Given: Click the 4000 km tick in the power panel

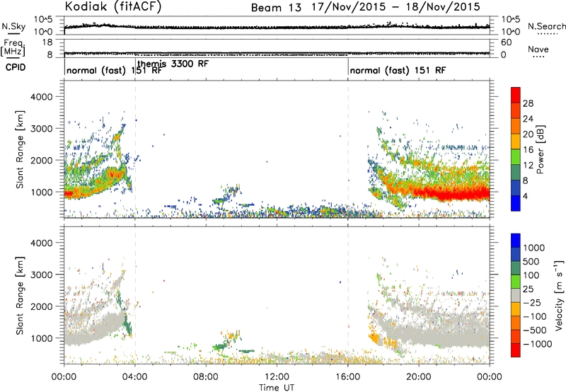Looking at the screenshot, I should (41, 97).
